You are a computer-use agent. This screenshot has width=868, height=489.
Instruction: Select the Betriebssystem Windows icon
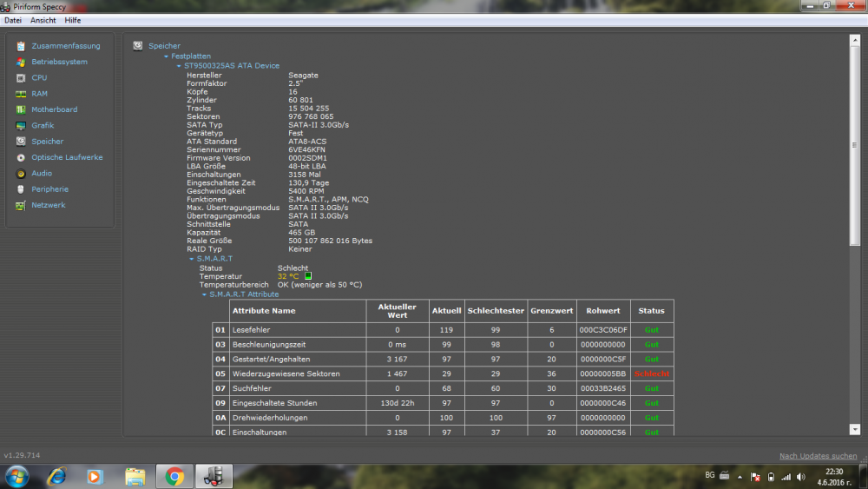click(x=21, y=62)
